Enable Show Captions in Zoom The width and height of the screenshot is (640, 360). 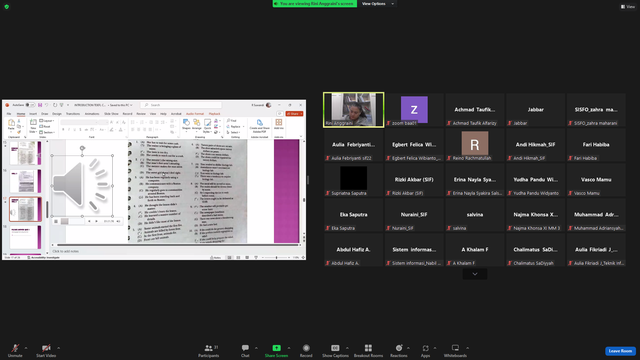click(x=335, y=350)
